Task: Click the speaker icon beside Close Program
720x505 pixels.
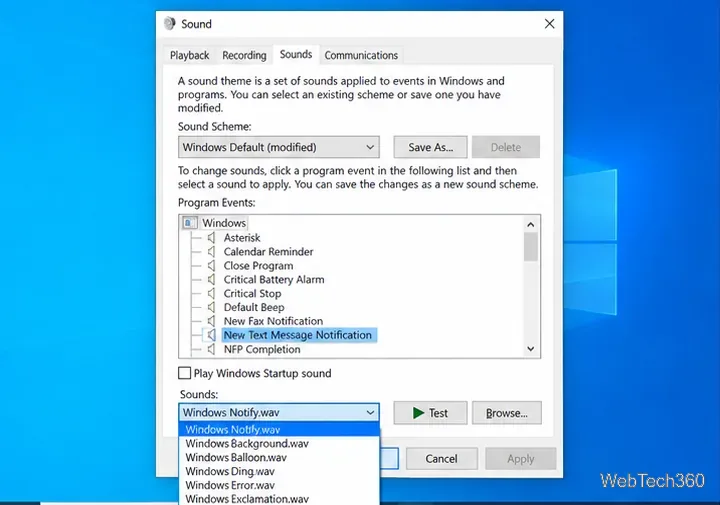Action: [211, 266]
